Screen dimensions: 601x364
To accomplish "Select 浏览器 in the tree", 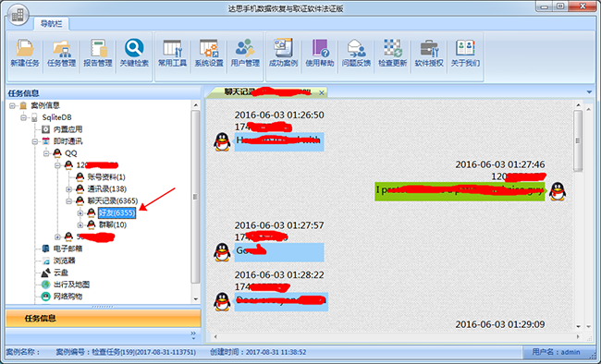I will pyautogui.click(x=64, y=261).
